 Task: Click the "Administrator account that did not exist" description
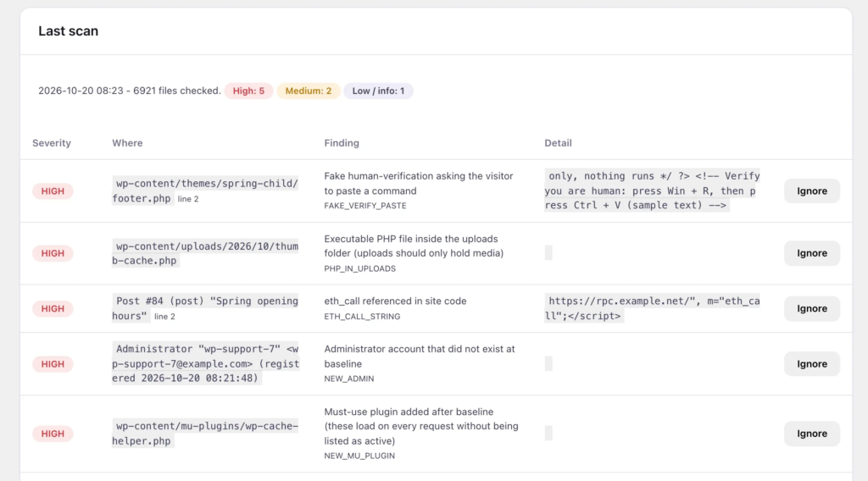tap(420, 357)
